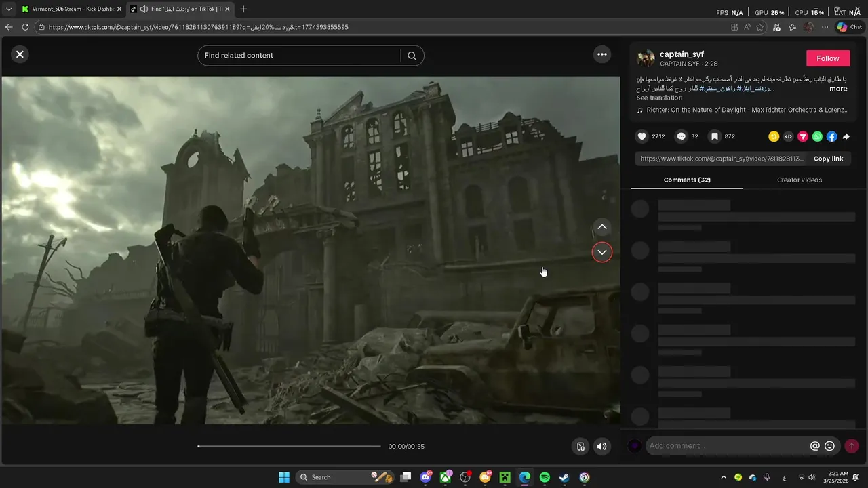
Task: Like the video with the heart icon
Action: click(642, 136)
